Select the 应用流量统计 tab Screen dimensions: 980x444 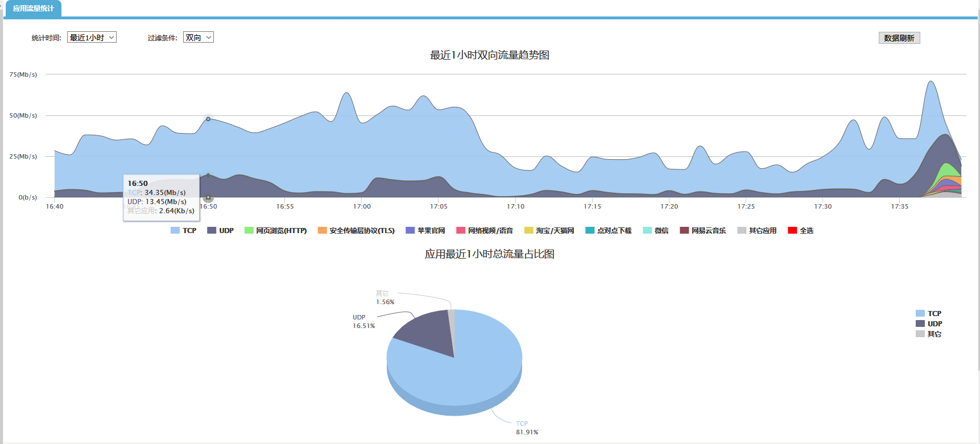33,9
